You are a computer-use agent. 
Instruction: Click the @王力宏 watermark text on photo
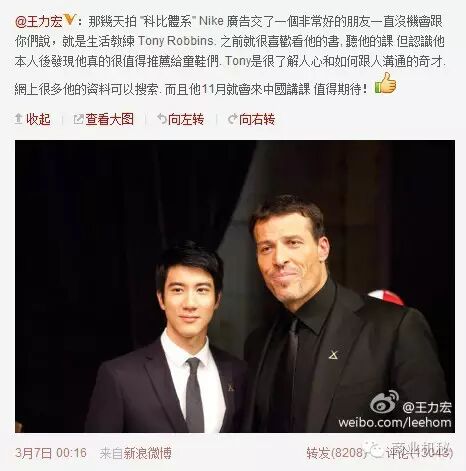(427, 407)
